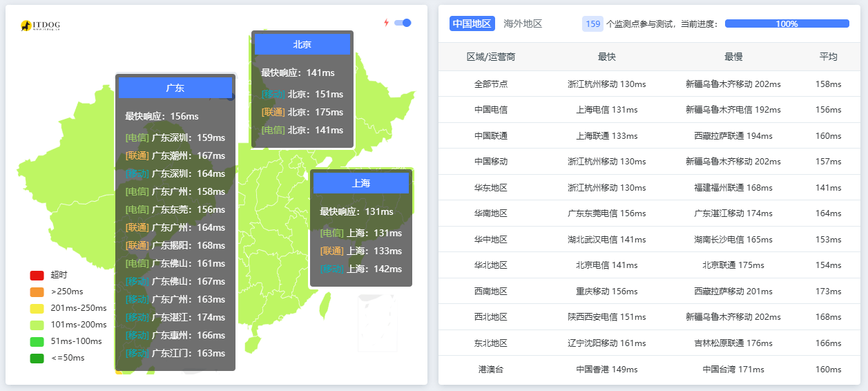Open the 海外地区 tab
868x391 pixels.
(x=523, y=23)
